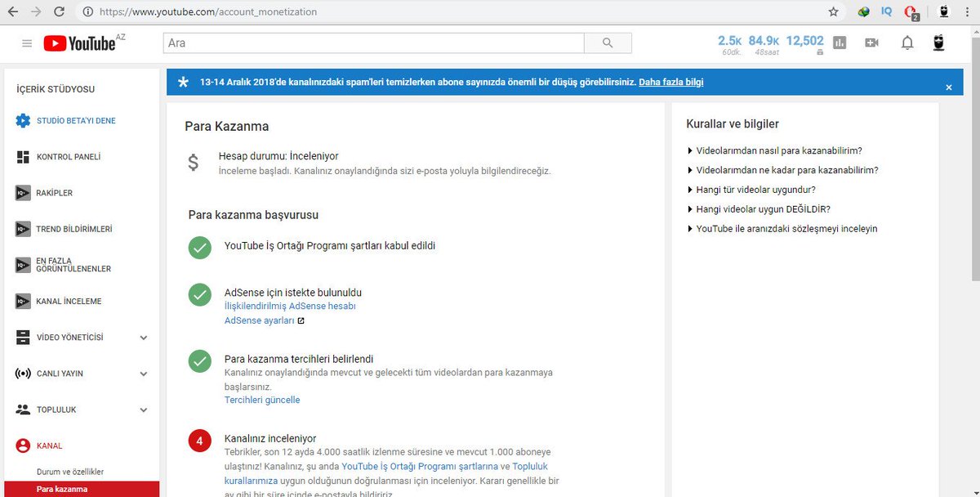Reload the page

point(60,12)
